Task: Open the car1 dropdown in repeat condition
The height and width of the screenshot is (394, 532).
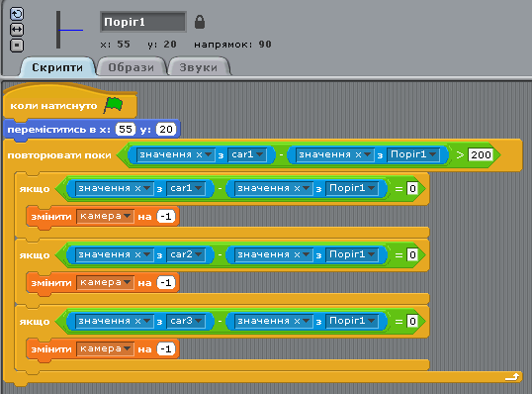Action: [247, 154]
